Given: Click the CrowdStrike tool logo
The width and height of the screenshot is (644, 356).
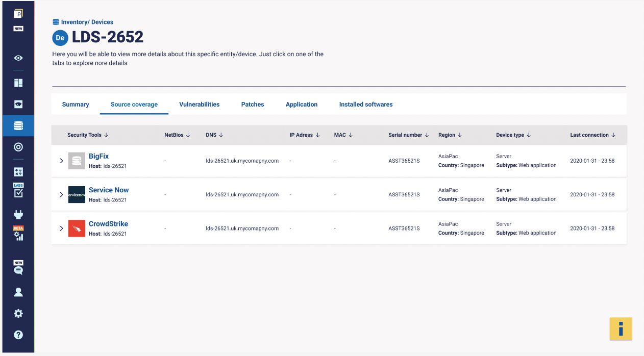Looking at the screenshot, I should [77, 228].
